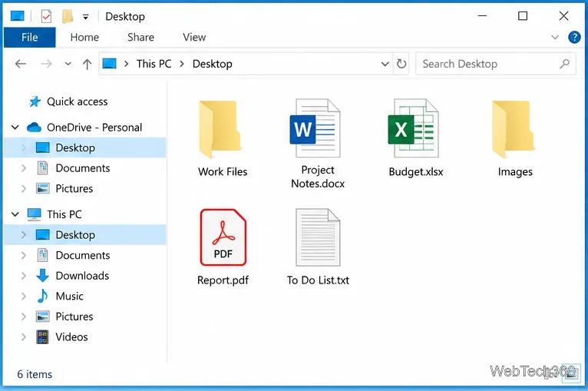The image size is (588, 391).
Task: Open the File menu tab
Action: pos(30,37)
